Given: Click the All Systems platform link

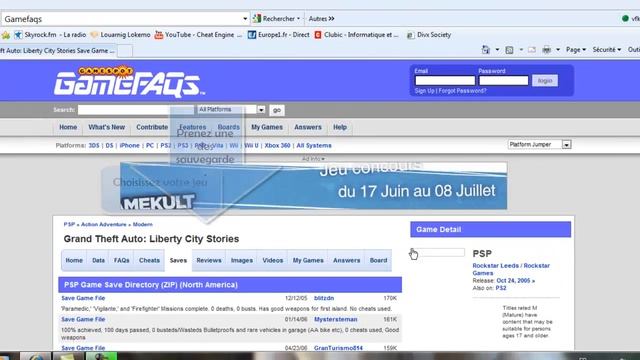Looking at the screenshot, I should tap(314, 146).
